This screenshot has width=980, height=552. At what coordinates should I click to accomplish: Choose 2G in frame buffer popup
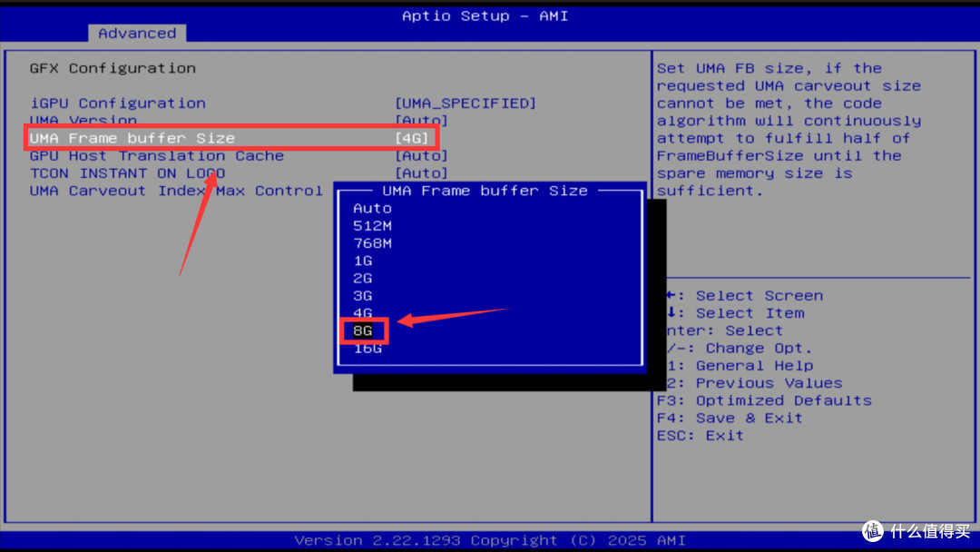coord(363,278)
